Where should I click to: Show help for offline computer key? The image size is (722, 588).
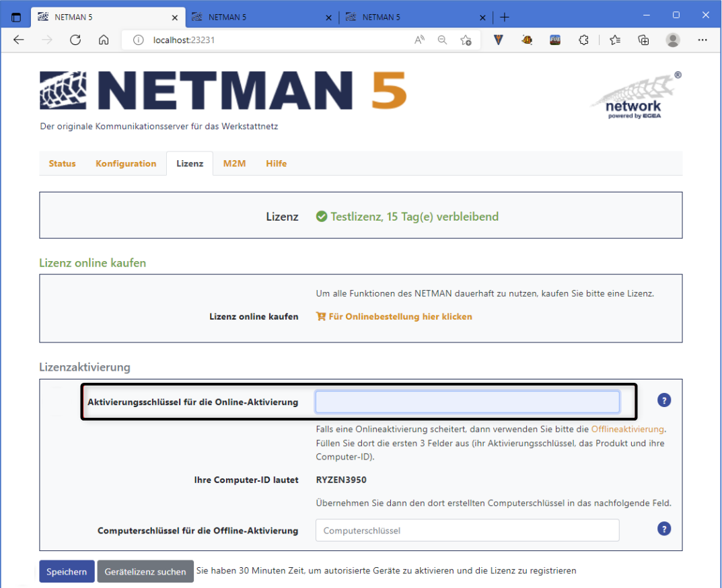pyautogui.click(x=664, y=529)
